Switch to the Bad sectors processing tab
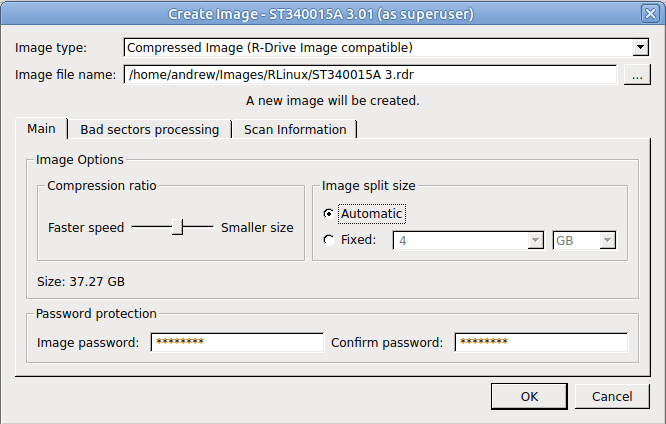666x424 pixels. pos(150,129)
